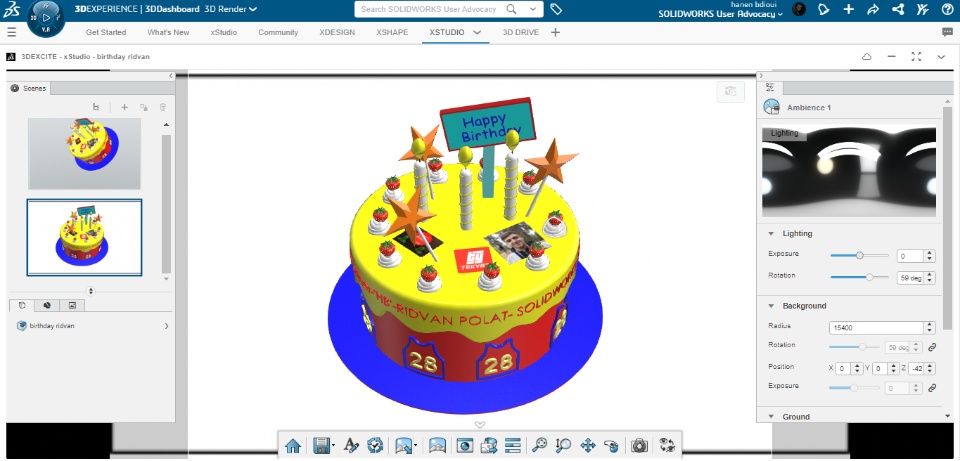The height and width of the screenshot is (461, 960).
Task: Collapse the Background section
Action: click(x=771, y=305)
